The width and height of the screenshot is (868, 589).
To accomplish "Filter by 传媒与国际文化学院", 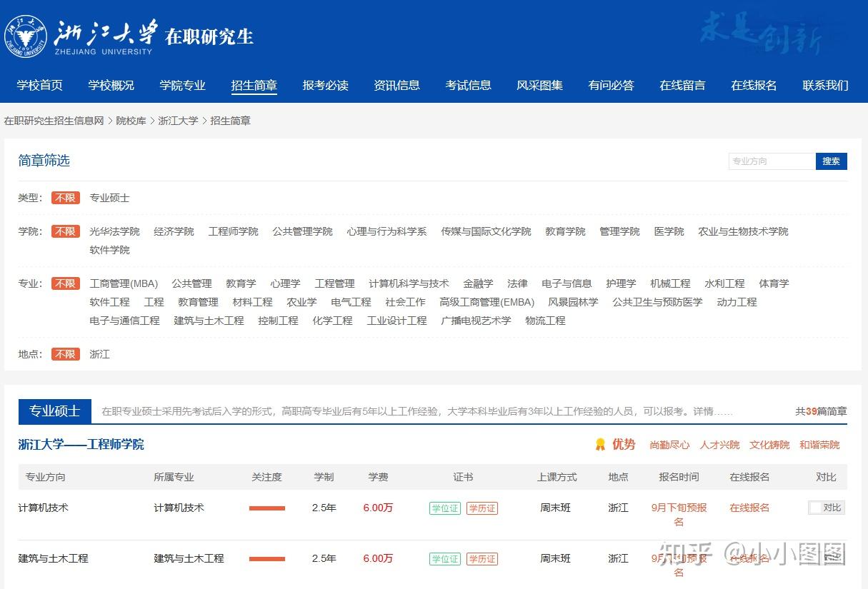I will 487,231.
